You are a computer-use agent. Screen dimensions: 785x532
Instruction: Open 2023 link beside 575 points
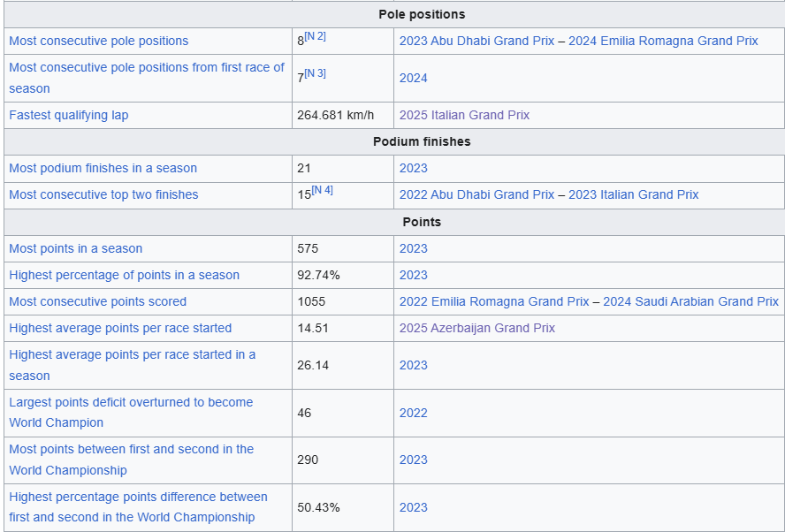pyautogui.click(x=413, y=248)
